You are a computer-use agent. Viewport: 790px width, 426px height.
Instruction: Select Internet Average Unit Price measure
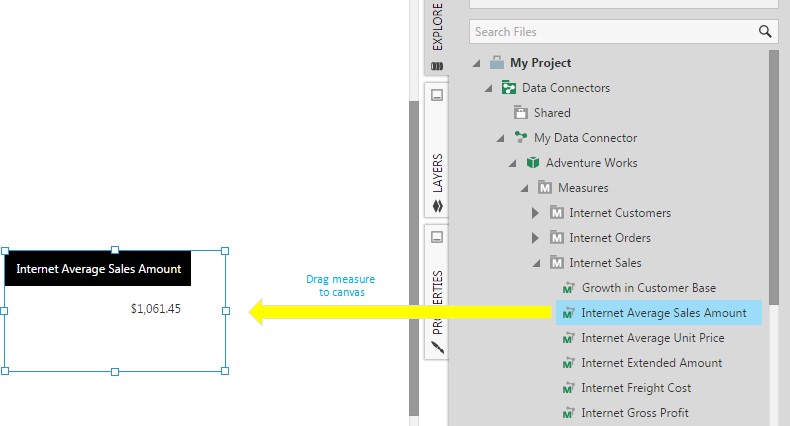click(653, 338)
